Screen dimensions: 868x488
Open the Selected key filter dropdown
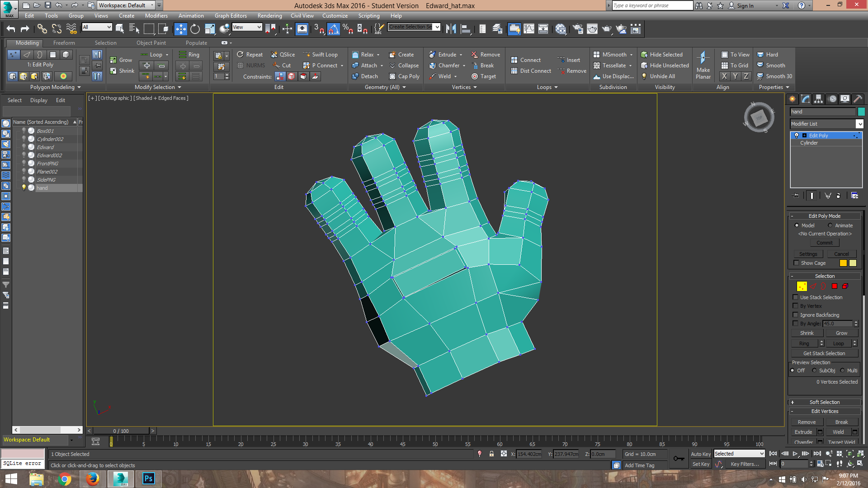coord(739,454)
